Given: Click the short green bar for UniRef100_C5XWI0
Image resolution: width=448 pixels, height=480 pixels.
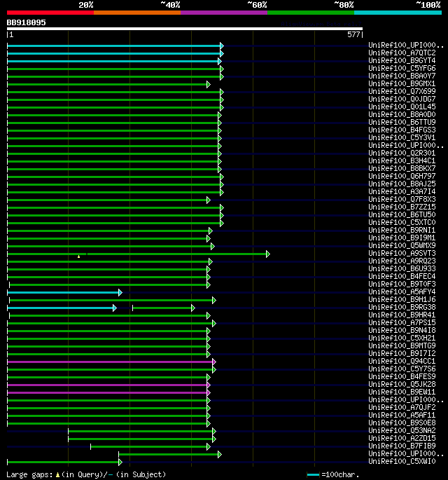Looking at the screenshot, I should [64, 462].
